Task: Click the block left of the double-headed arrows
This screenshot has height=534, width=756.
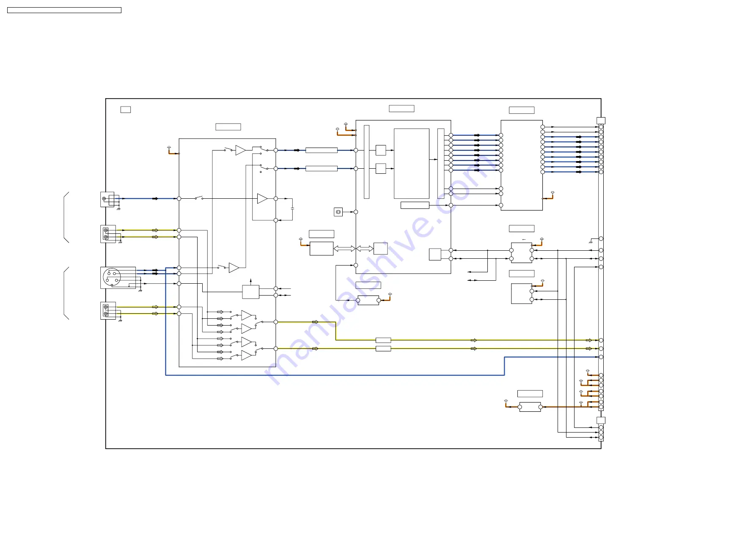Action: (x=322, y=249)
